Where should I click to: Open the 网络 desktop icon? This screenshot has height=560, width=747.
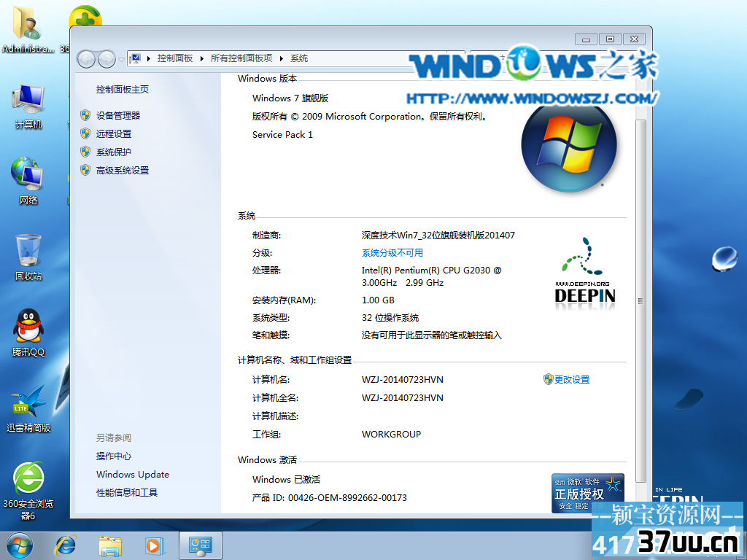28,181
